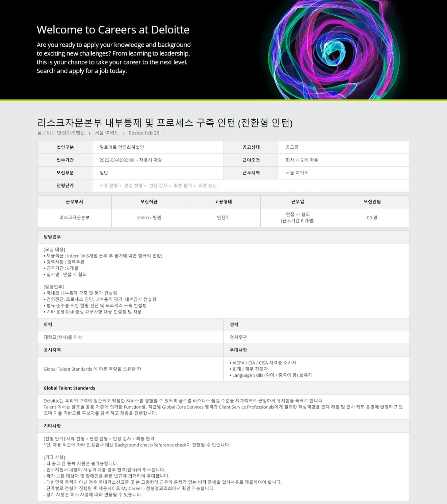Select the 서류 전형 stage step

pos(108,185)
